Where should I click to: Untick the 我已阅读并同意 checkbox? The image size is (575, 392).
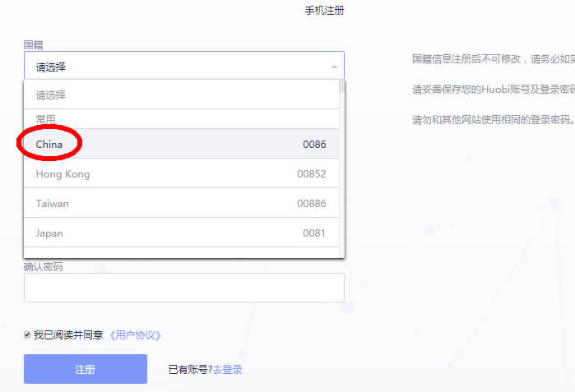(28, 335)
